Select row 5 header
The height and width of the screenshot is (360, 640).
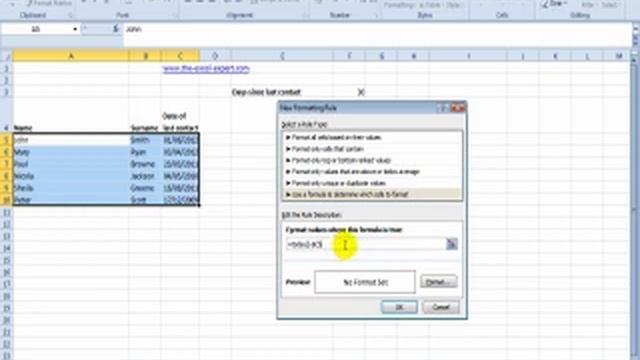click(6, 140)
